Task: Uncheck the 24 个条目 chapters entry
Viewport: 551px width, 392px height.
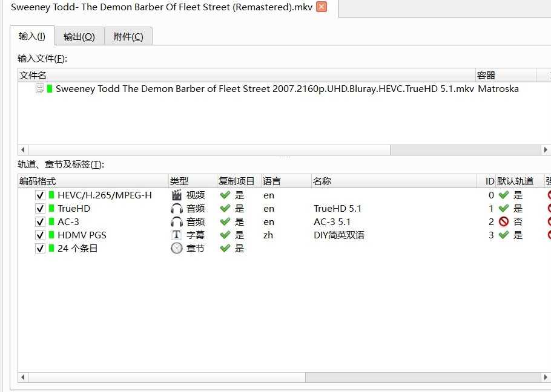Action: tap(40, 249)
